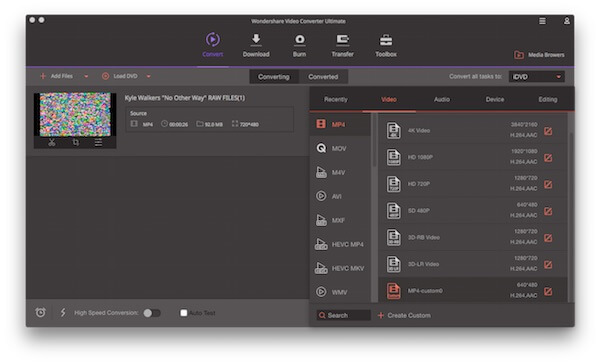Open the alarm clock schedule icon
Image resolution: width=600 pixels, height=364 pixels.
[41, 313]
